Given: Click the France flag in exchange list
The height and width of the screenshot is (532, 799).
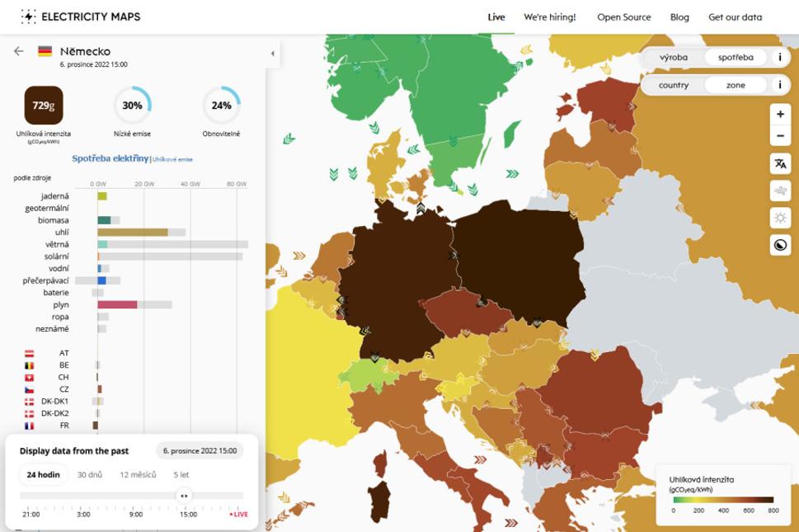Looking at the screenshot, I should pyautogui.click(x=30, y=426).
